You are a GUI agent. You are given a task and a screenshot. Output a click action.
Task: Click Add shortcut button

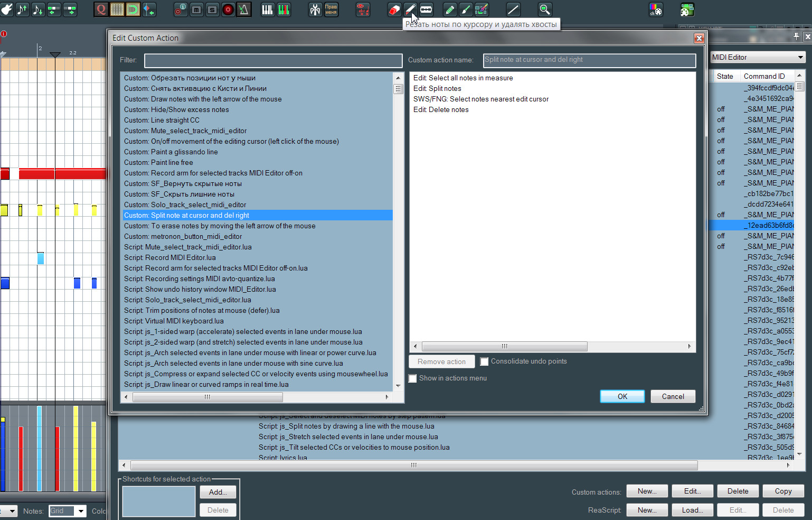coord(218,492)
